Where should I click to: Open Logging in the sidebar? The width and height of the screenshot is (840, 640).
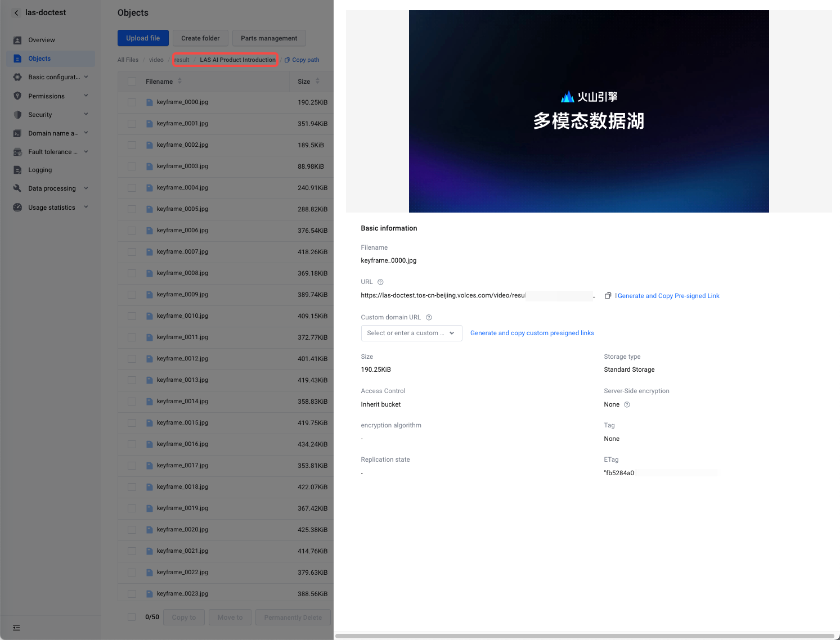pos(40,170)
